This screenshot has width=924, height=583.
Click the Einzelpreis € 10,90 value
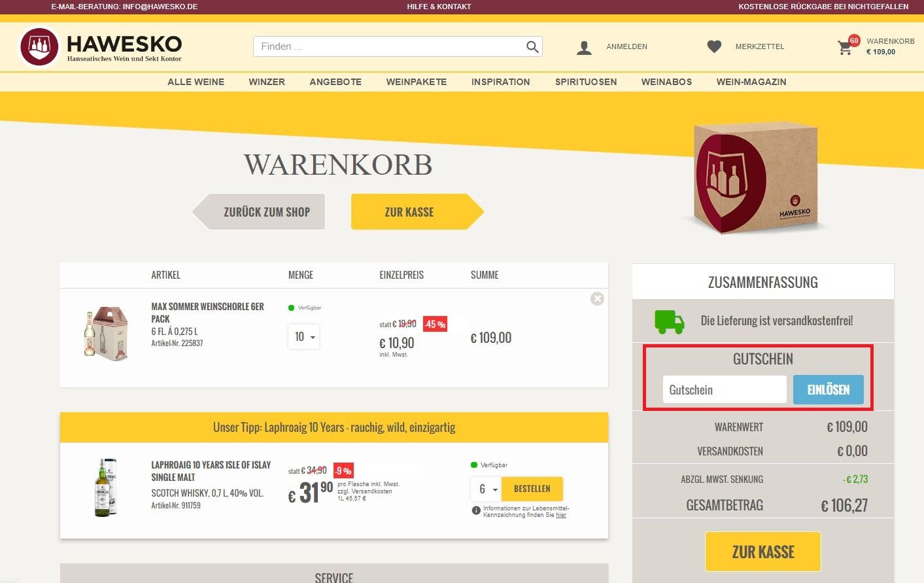tap(397, 343)
